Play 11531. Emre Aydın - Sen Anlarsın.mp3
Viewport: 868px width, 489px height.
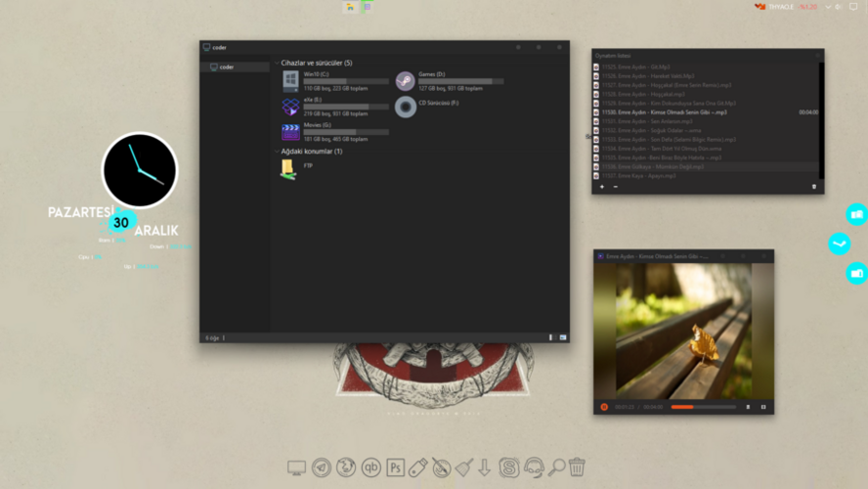(706, 121)
